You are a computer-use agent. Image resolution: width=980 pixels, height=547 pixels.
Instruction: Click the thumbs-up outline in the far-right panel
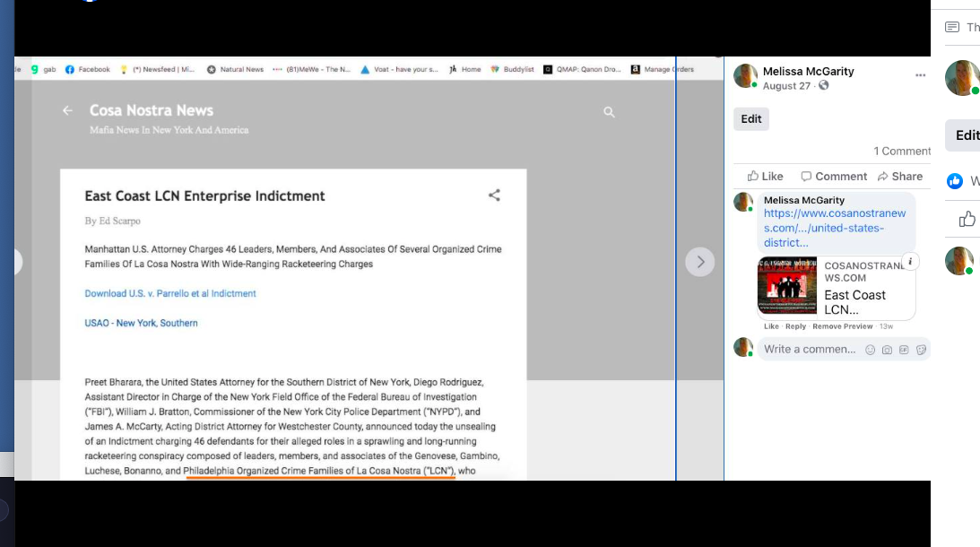click(967, 219)
